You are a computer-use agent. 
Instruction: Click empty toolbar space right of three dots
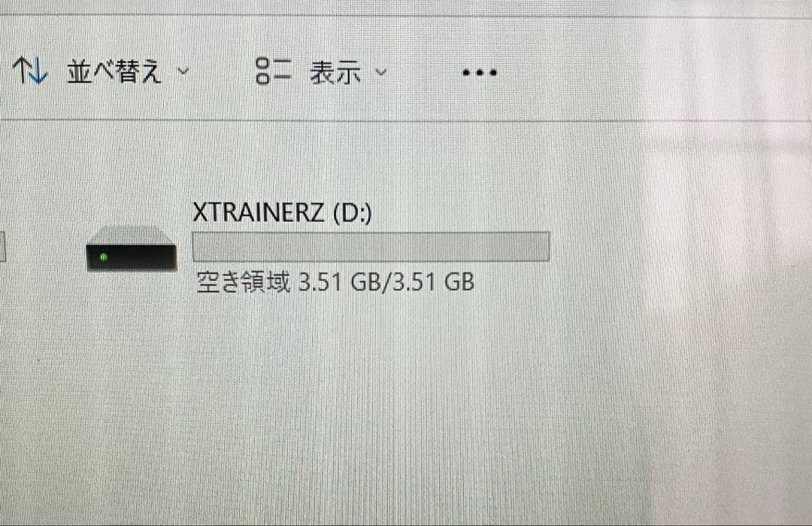point(647,72)
